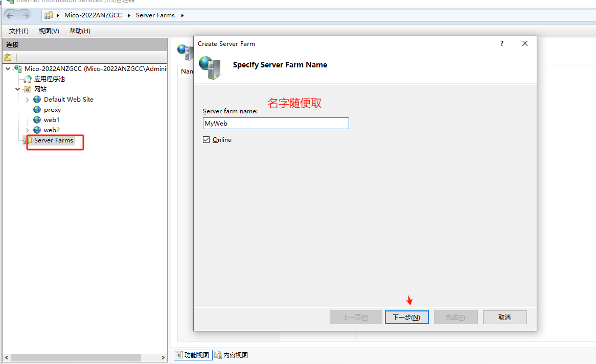Viewport: 596px width, 364px height.
Task: Click the server computer icon in tree
Action: point(18,69)
